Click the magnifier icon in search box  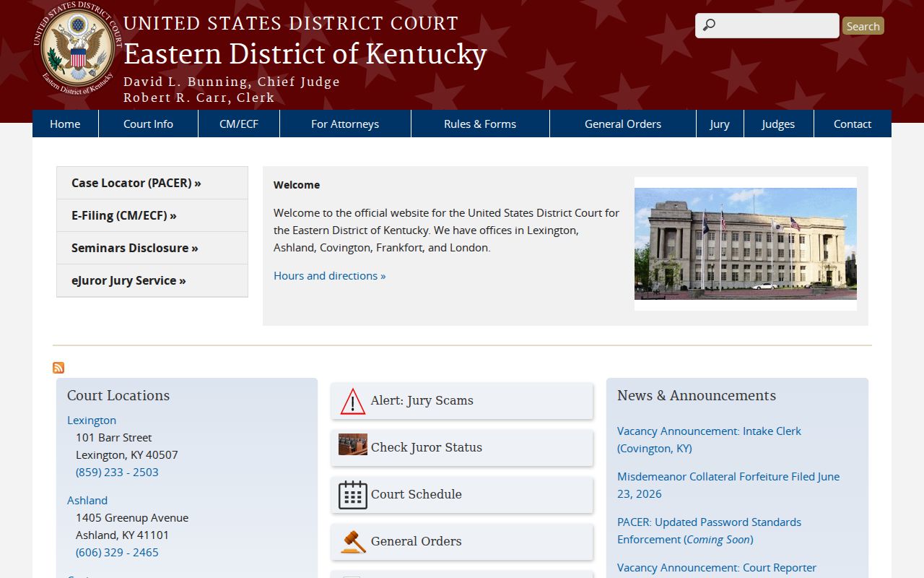point(709,25)
